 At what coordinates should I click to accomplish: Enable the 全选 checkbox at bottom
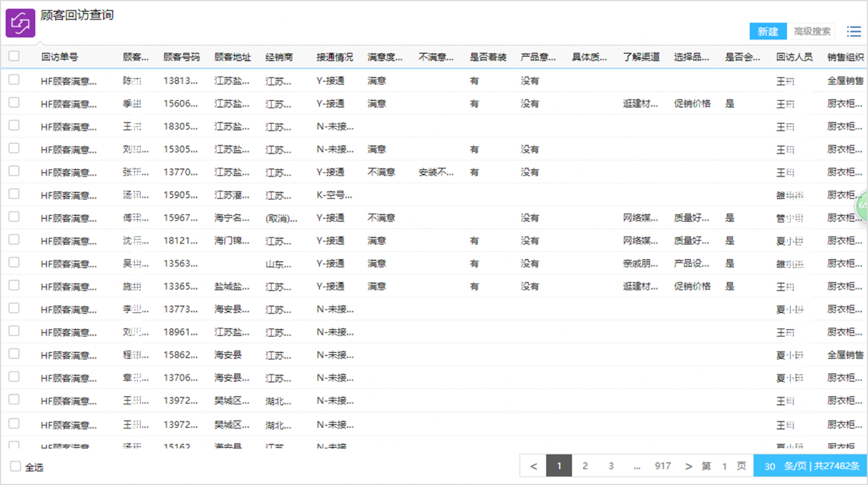coord(16,466)
